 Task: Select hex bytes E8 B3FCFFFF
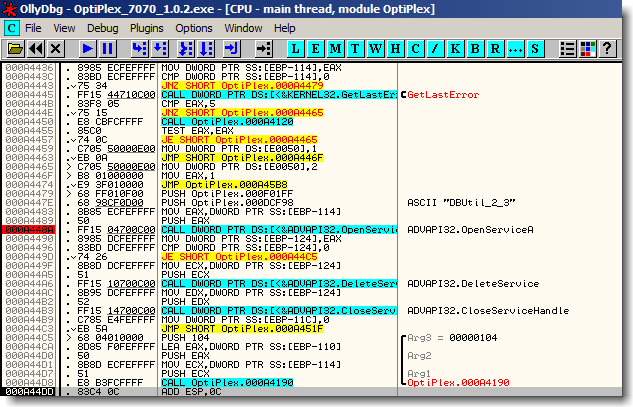110,382
